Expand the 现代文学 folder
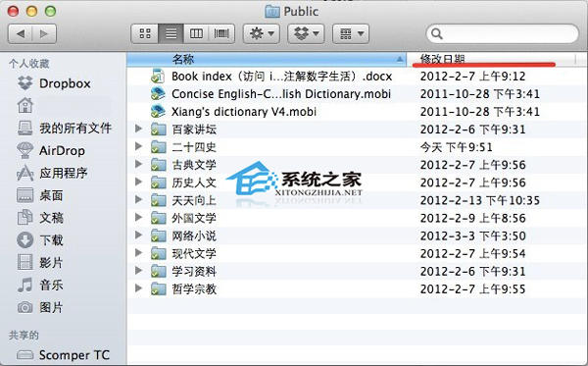This screenshot has height=366, width=588. [x=139, y=253]
